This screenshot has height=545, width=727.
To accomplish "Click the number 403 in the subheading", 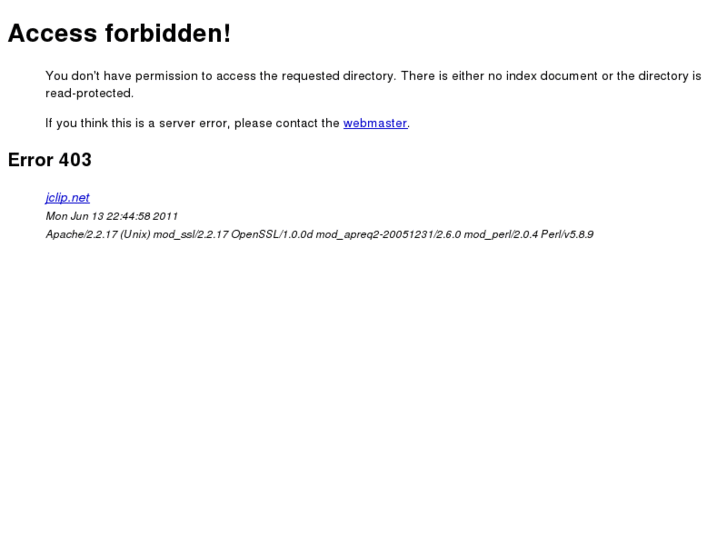I will click(75, 160).
